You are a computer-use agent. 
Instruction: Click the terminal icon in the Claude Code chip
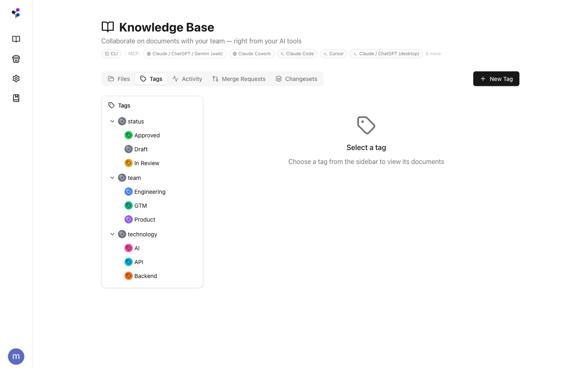coord(282,53)
